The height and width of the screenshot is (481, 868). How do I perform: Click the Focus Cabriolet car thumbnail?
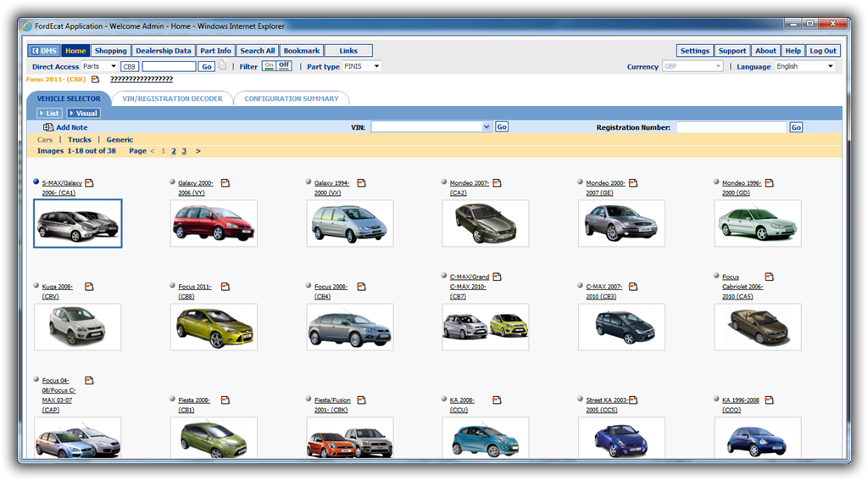[x=758, y=327]
